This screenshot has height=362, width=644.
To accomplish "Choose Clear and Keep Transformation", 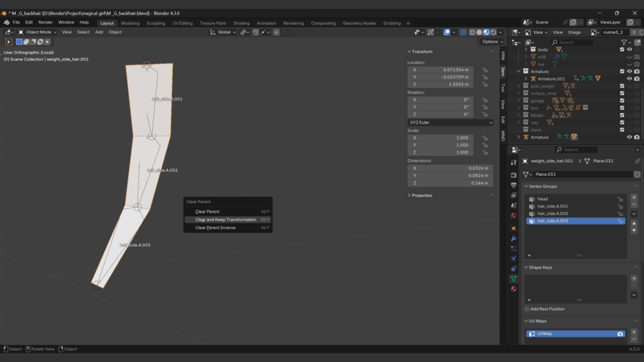I will point(226,220).
